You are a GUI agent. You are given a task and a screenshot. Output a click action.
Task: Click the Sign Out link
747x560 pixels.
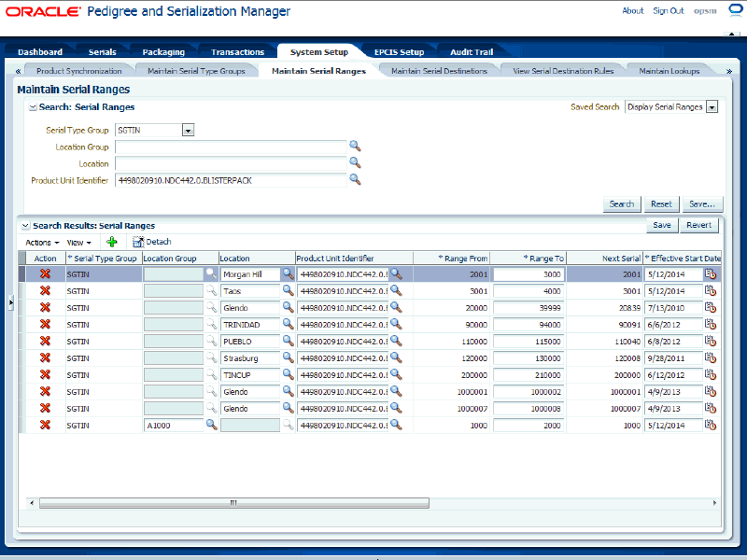(x=668, y=10)
